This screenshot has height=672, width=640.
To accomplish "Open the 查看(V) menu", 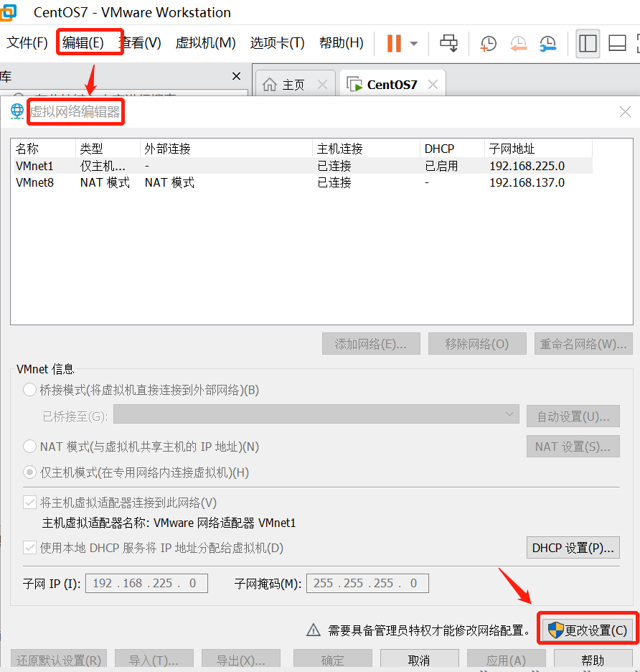I will tap(140, 43).
